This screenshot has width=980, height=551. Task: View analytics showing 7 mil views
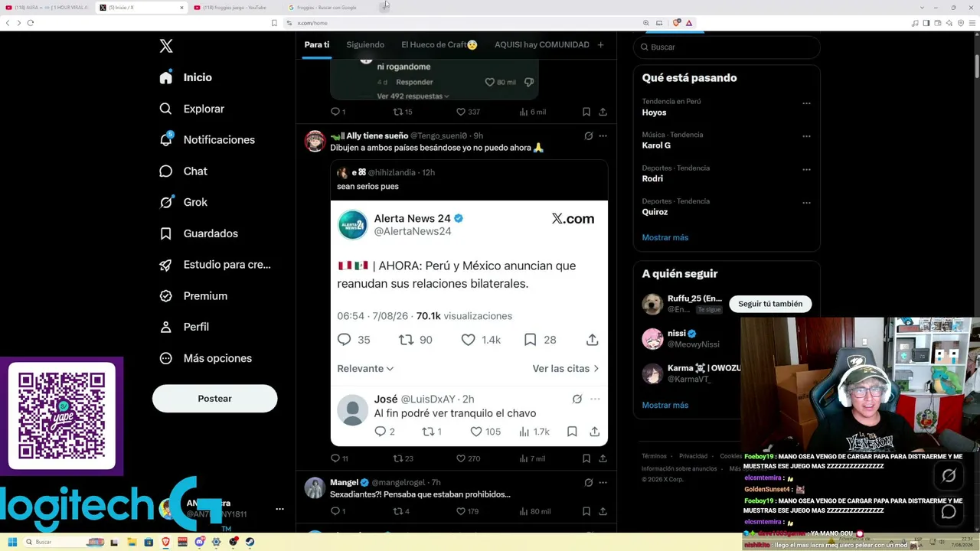[532, 458]
